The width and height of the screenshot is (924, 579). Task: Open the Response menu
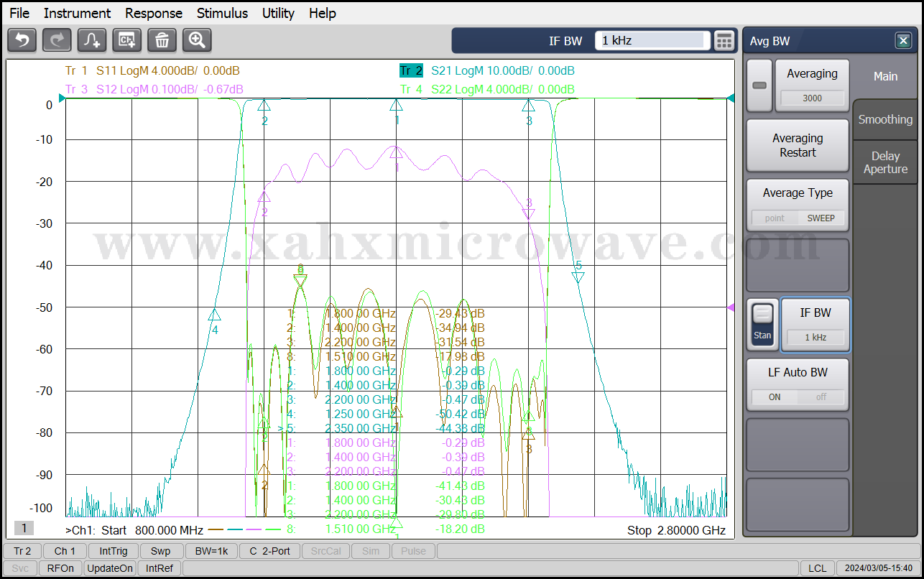click(x=154, y=13)
